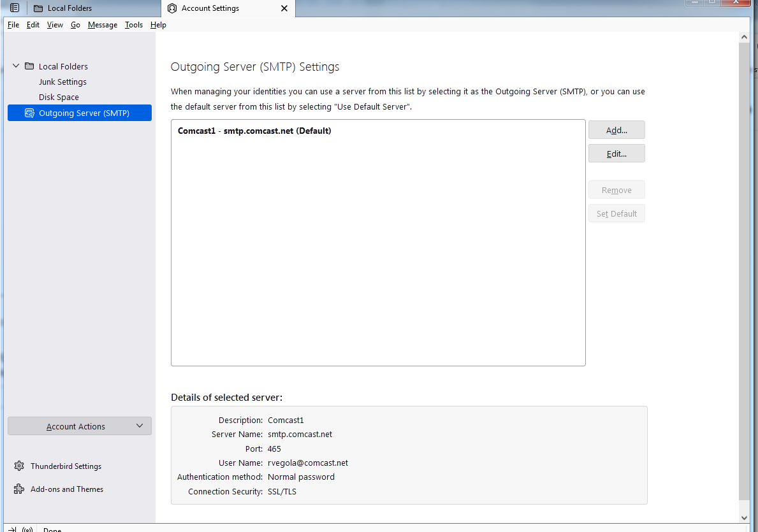Click the online status icon in status bar

27,529
